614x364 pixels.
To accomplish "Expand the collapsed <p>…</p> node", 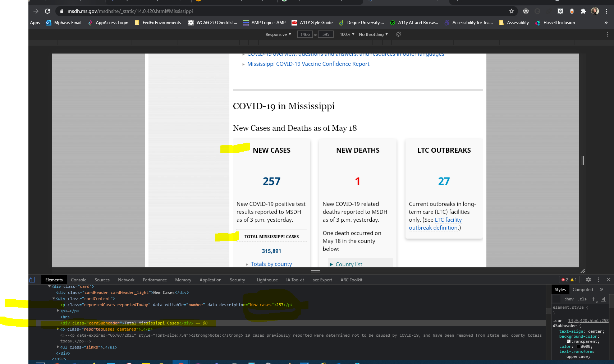I will 58,311.
